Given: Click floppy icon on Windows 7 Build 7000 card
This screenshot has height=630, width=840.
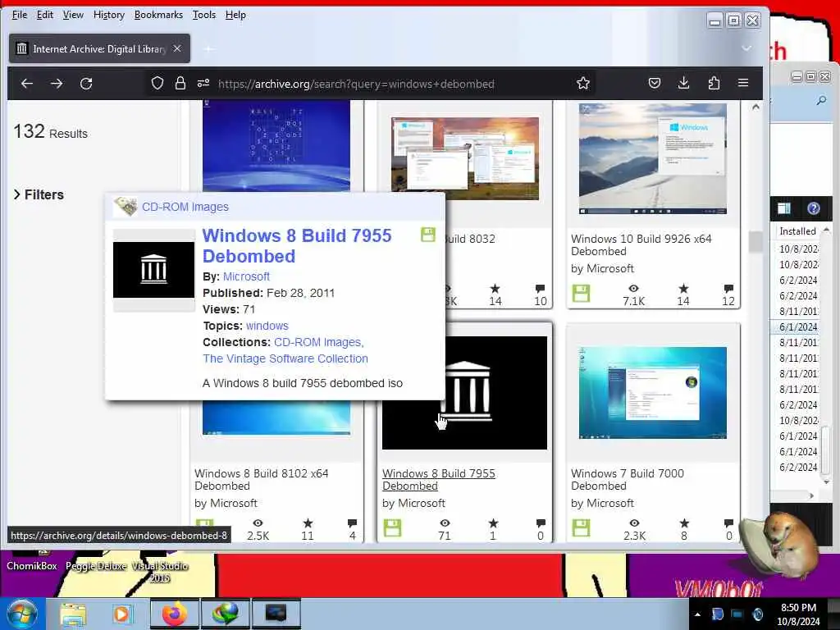Looking at the screenshot, I should tap(581, 528).
